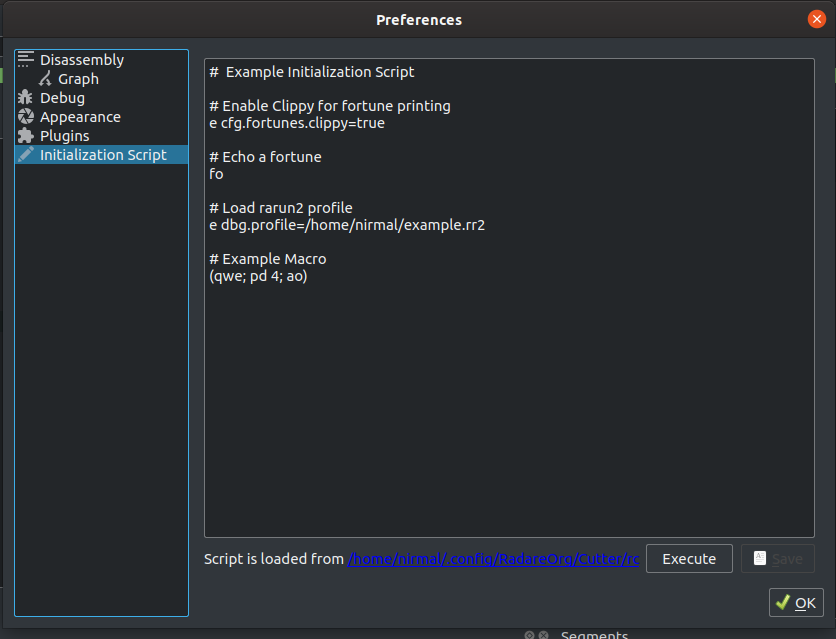Click the Graph branch icon

click(45, 78)
